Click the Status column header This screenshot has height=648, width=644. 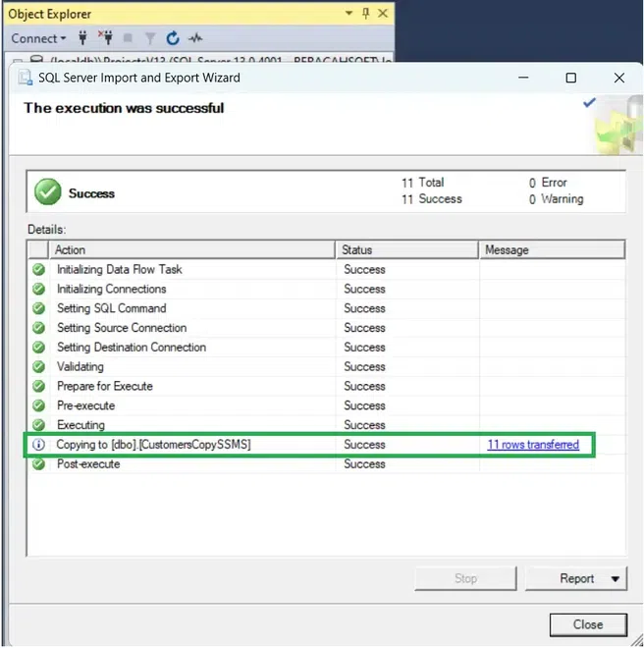(407, 250)
